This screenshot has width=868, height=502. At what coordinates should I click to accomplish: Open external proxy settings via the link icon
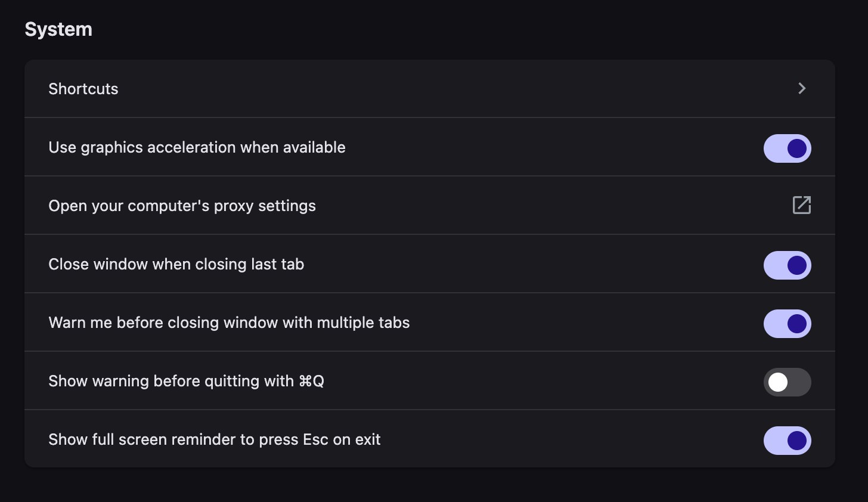[x=801, y=205]
